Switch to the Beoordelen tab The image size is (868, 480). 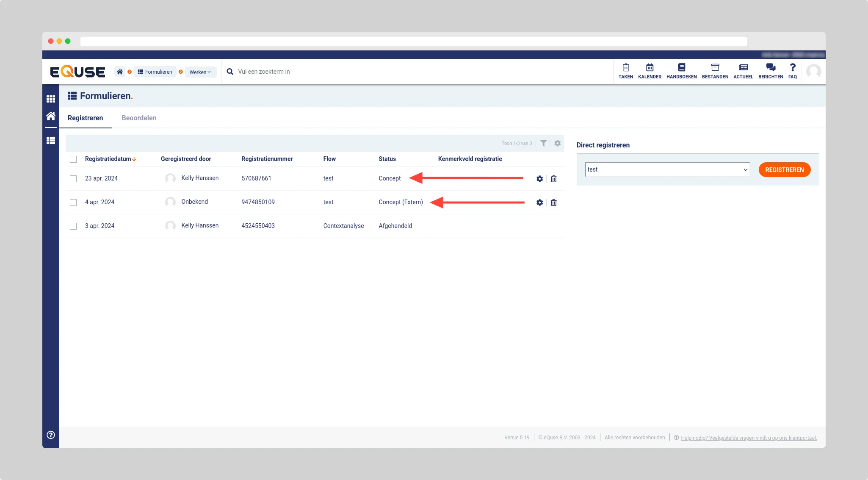coord(139,118)
